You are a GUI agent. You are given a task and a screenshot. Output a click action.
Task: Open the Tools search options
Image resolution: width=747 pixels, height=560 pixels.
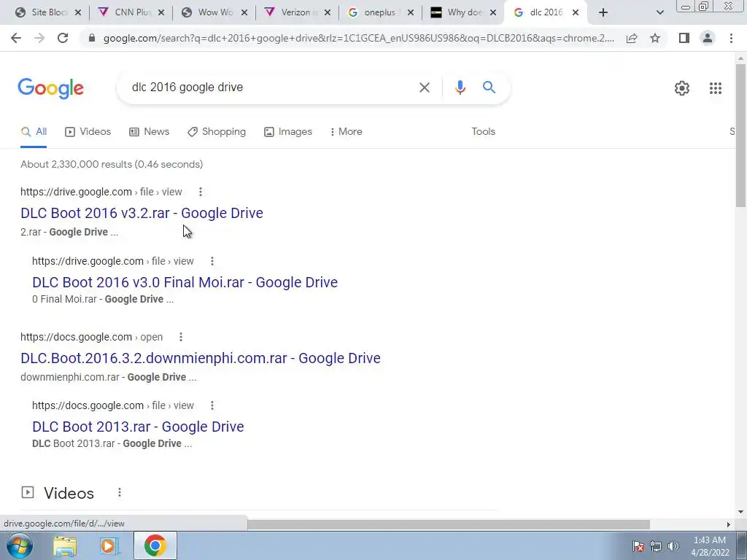[x=484, y=132]
